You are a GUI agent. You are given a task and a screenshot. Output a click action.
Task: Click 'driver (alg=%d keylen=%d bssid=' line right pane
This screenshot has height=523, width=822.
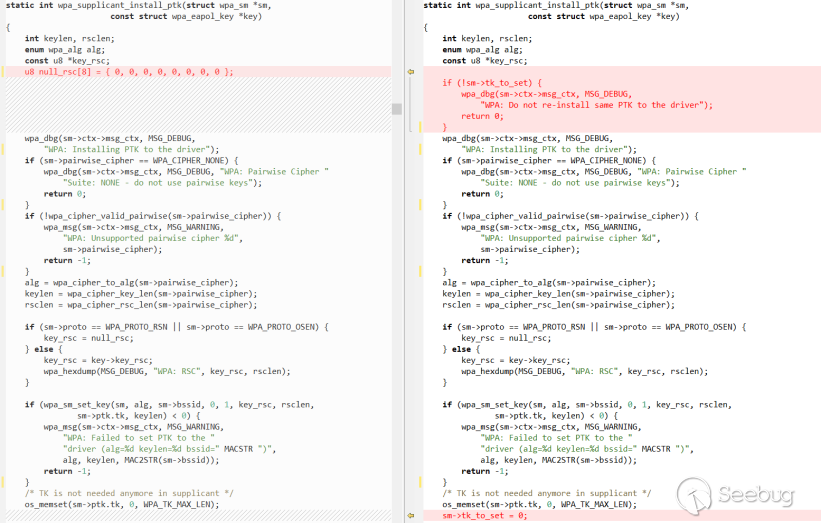click(587, 449)
